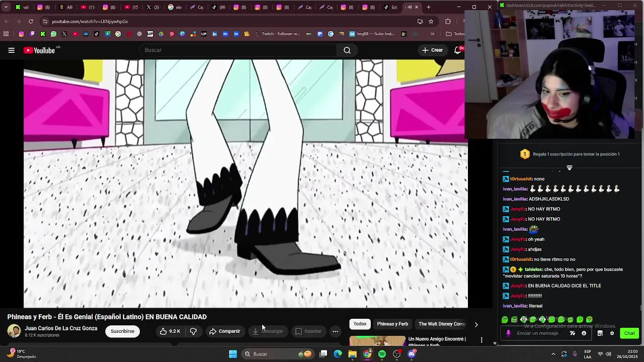644x362 pixels.
Task: Open more actions menu under the video
Action: tap(335, 331)
